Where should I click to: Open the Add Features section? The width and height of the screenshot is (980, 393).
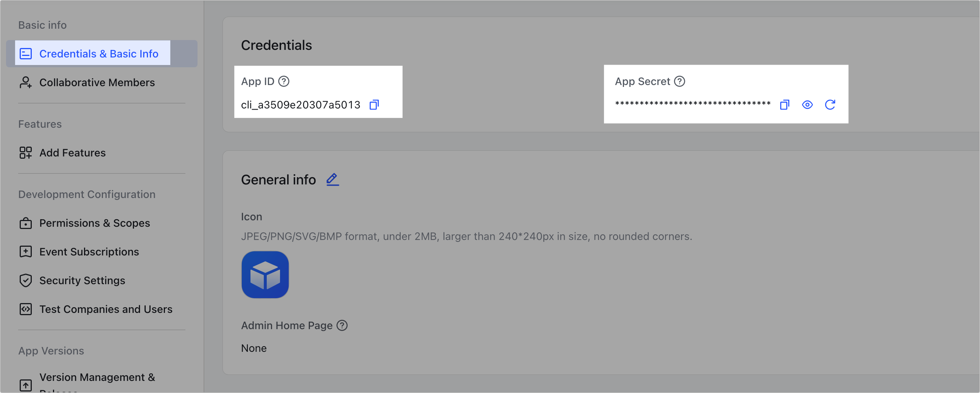(72, 153)
